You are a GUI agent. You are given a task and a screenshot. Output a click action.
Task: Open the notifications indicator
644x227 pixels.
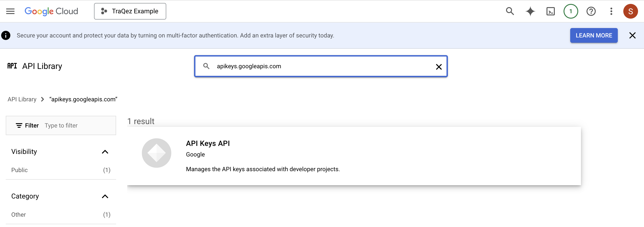click(x=570, y=11)
